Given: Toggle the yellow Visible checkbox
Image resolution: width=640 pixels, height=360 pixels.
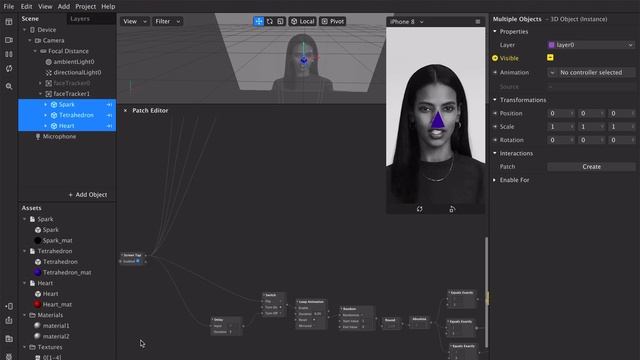Looking at the screenshot, I should point(550,58).
